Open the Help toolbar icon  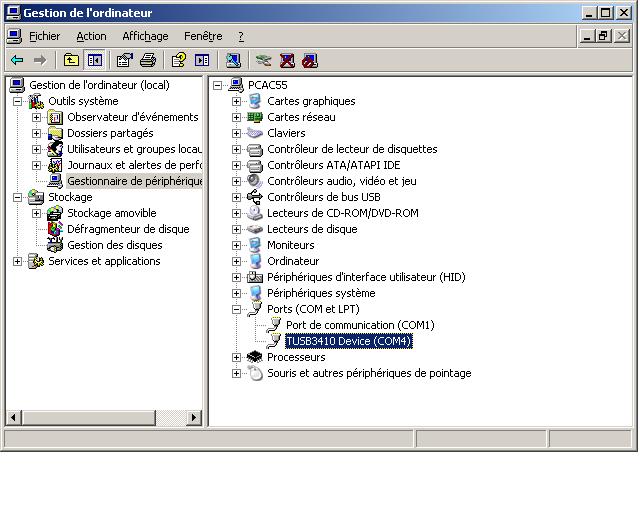(179, 60)
